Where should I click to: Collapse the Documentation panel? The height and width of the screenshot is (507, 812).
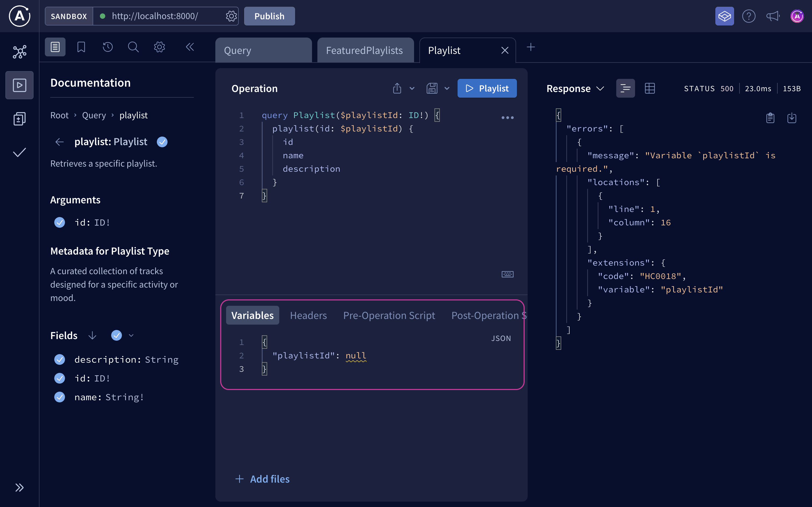[190, 47]
